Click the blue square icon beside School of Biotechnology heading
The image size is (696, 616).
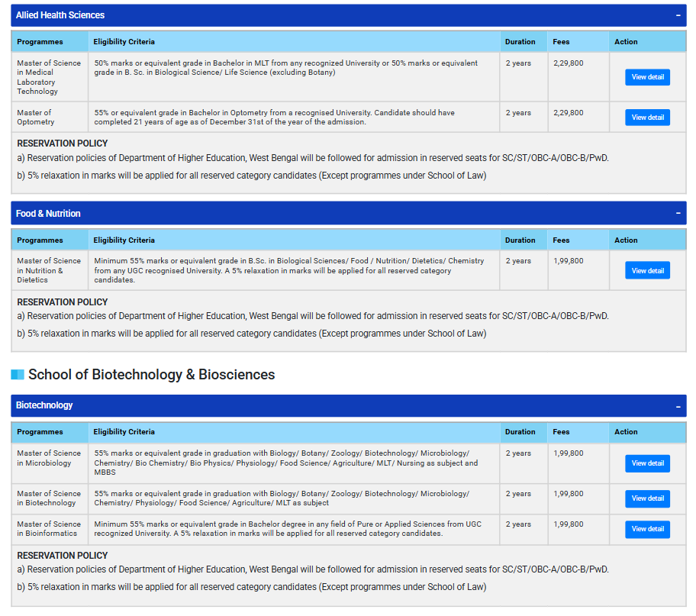17,375
